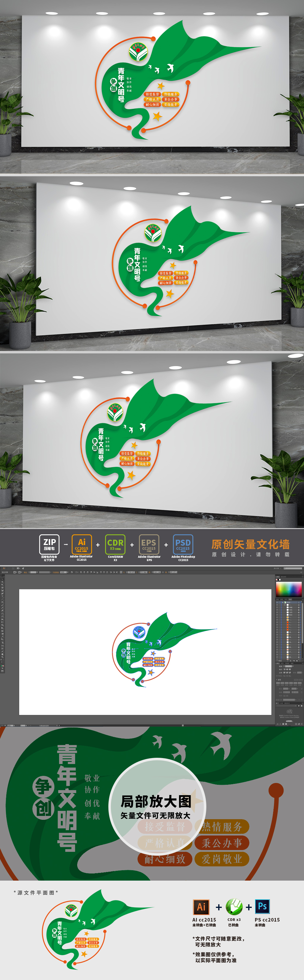
Task: Click the '局部放大图' title in the circle
Action: point(156,801)
